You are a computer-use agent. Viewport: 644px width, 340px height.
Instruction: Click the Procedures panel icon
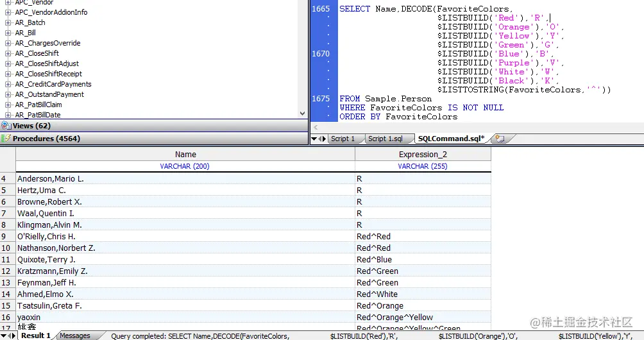6,139
